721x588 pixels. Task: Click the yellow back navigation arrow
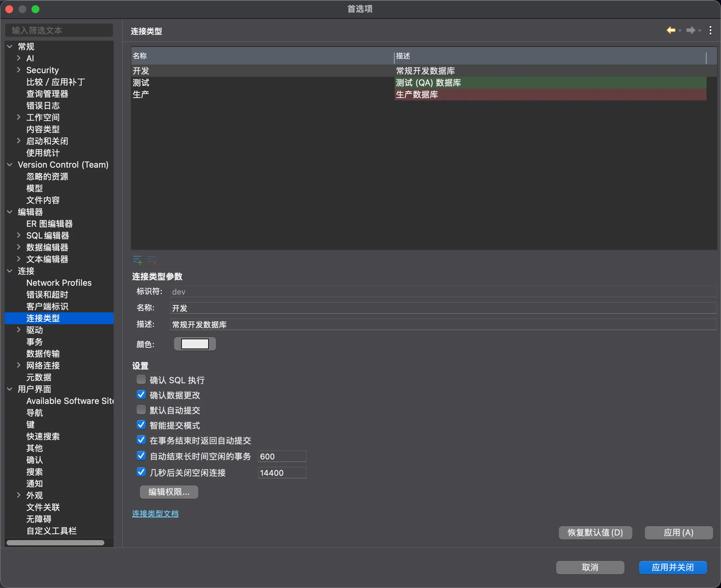pos(670,31)
